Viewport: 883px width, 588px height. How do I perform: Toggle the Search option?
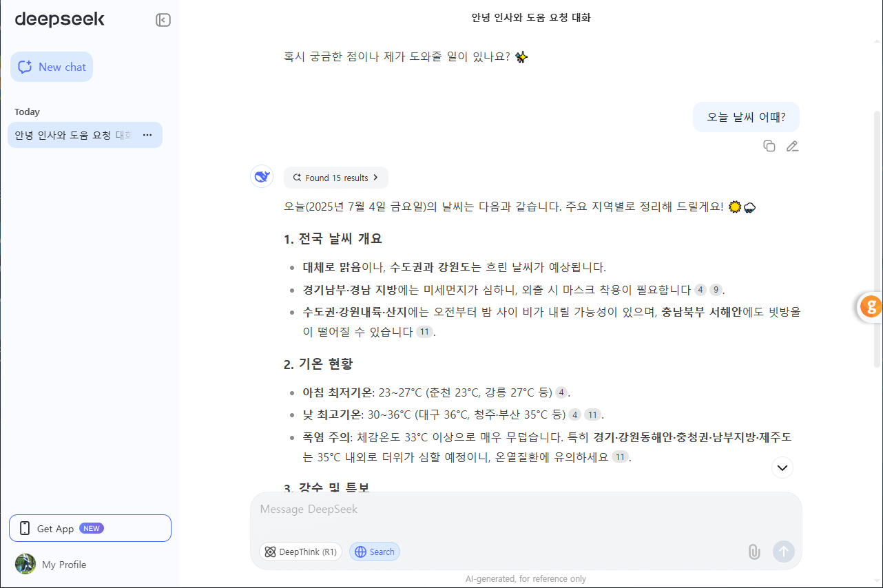[374, 552]
